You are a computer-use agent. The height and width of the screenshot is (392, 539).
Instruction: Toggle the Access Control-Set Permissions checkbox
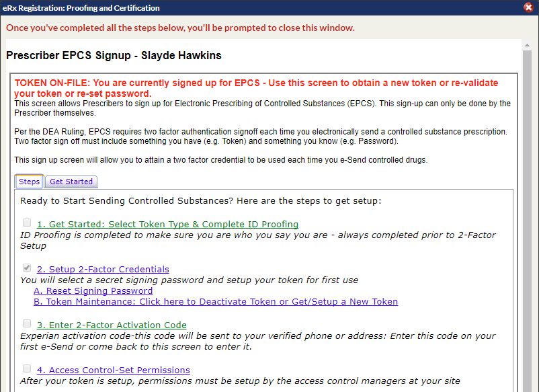coord(27,368)
